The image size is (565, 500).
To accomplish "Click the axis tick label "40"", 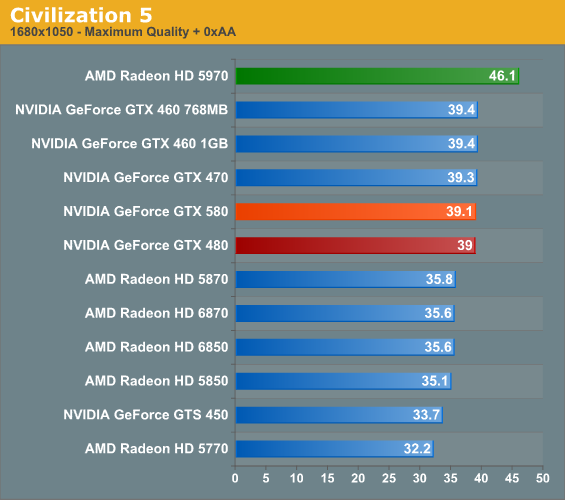I will pos(481,478).
